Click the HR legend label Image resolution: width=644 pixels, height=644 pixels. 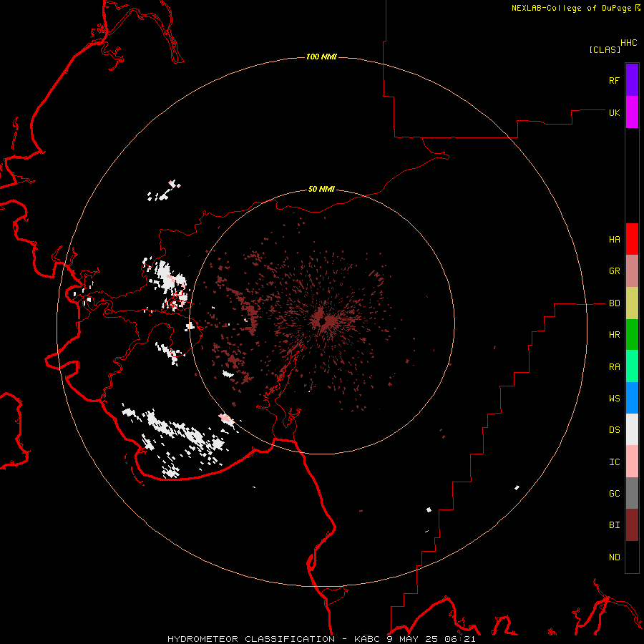pos(614,335)
